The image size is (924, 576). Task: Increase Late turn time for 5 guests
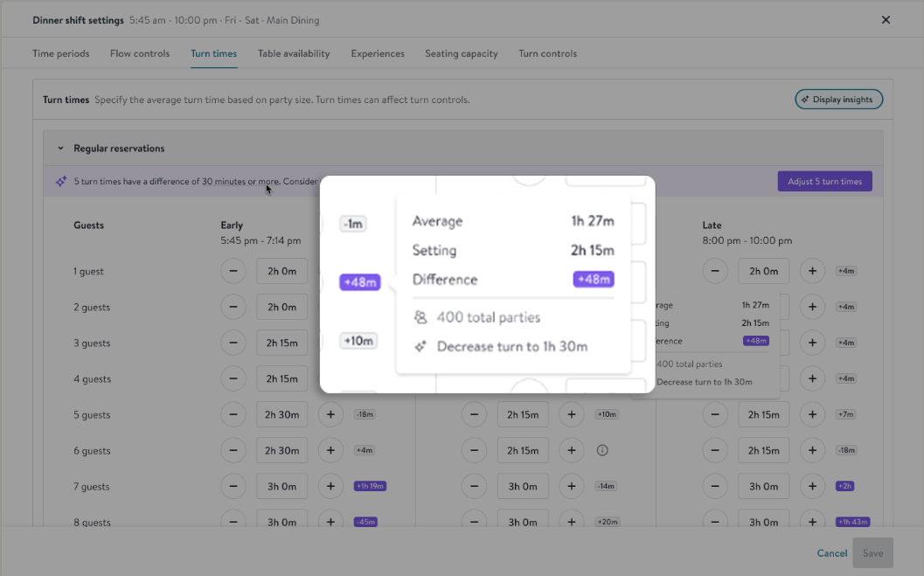coord(812,414)
